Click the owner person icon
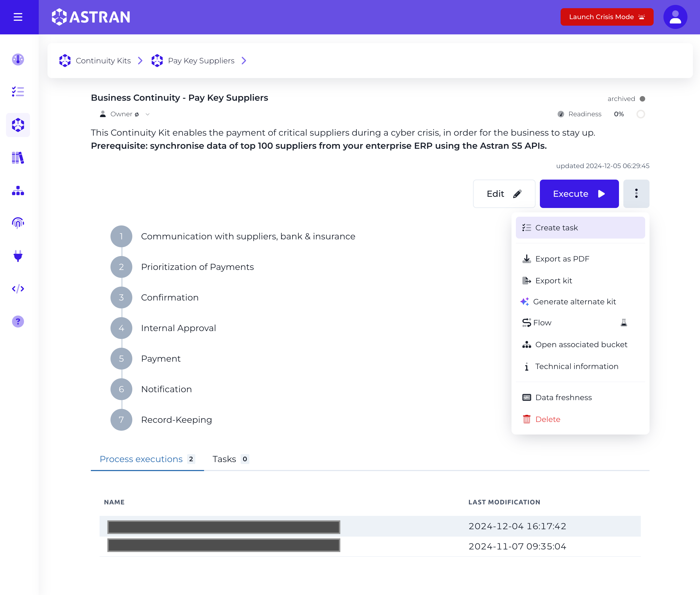Screen dimensions: 700x595 pyautogui.click(x=103, y=114)
